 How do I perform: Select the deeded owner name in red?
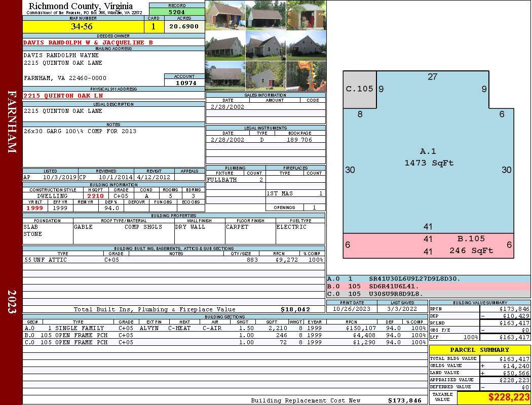coord(88,43)
